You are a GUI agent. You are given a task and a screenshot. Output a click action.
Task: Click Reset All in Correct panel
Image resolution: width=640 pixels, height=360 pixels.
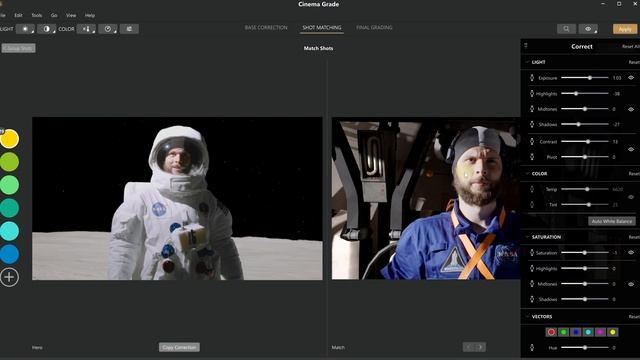click(x=631, y=47)
